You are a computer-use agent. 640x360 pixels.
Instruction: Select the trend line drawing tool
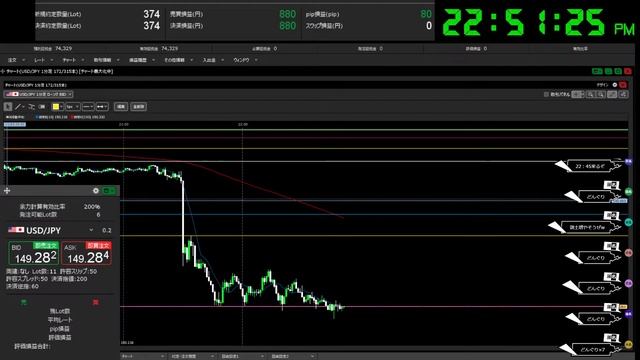tap(19, 107)
